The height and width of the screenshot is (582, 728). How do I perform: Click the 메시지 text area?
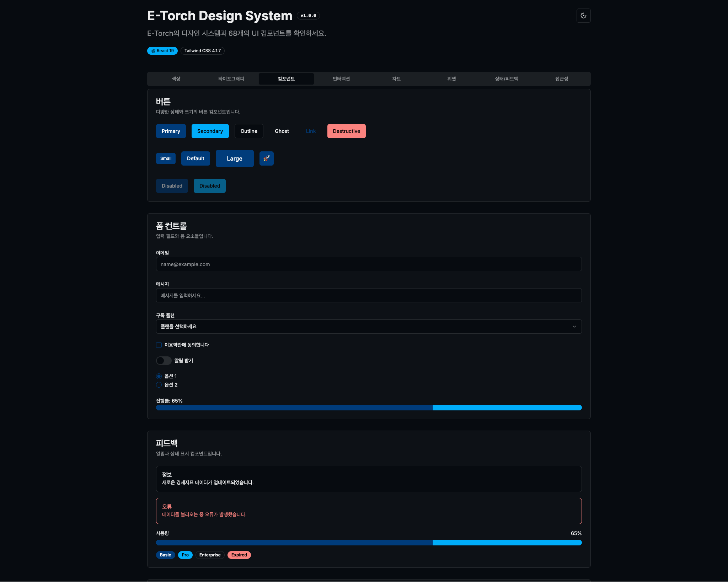click(x=368, y=295)
